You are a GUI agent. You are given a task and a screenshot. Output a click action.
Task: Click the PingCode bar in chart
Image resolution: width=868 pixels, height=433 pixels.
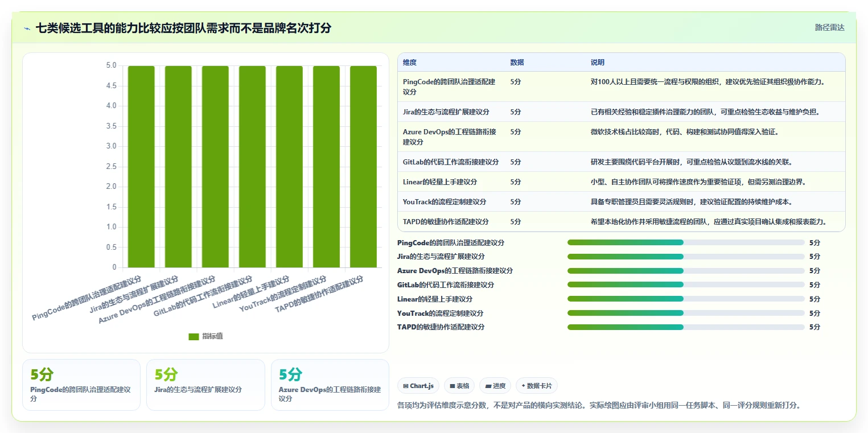[141, 167]
